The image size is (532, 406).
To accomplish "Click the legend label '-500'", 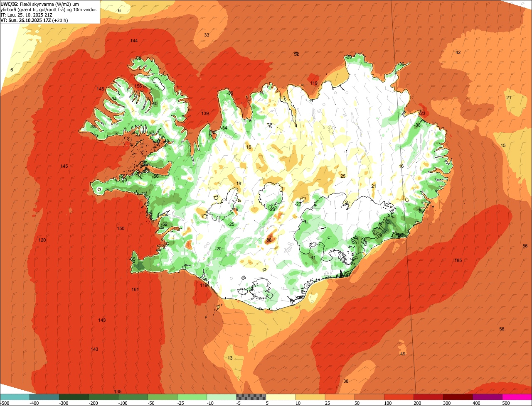I will 5,403.
